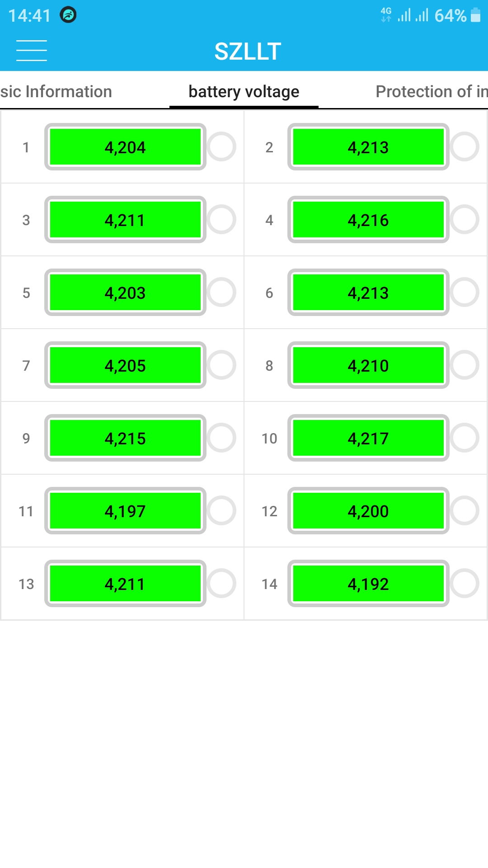488x868 pixels.
Task: Tap the green cell 10 bar 4,217
Action: [368, 438]
